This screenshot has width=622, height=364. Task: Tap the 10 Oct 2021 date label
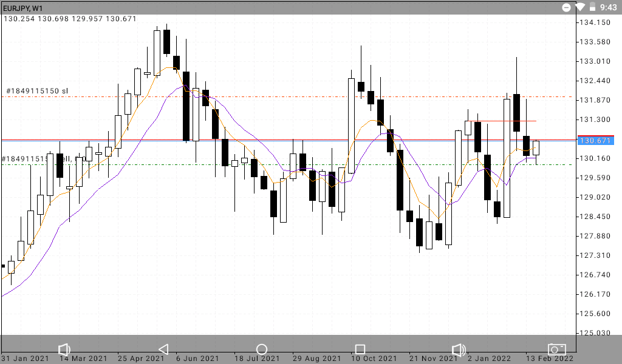pos(374,359)
